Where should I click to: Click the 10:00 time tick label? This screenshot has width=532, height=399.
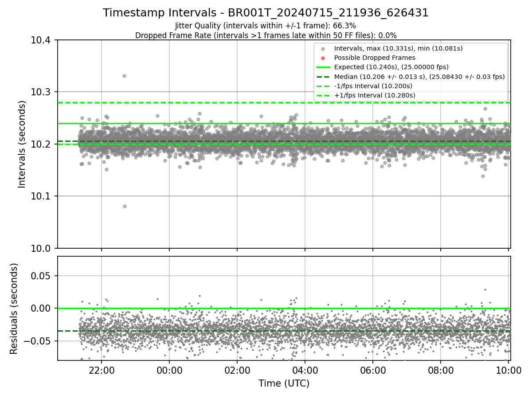pyautogui.click(x=509, y=370)
